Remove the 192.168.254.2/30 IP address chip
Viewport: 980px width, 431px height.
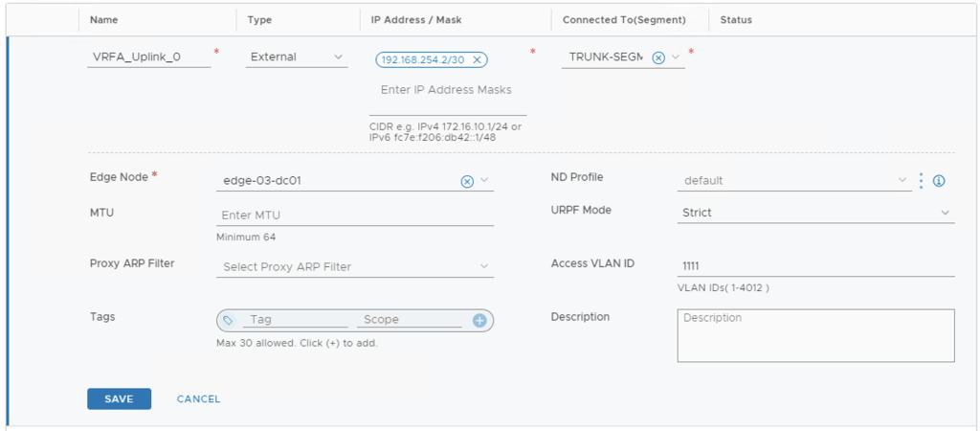pos(477,59)
